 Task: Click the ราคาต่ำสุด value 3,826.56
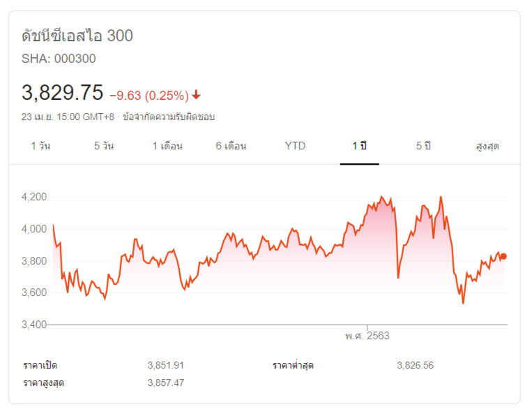coord(416,365)
